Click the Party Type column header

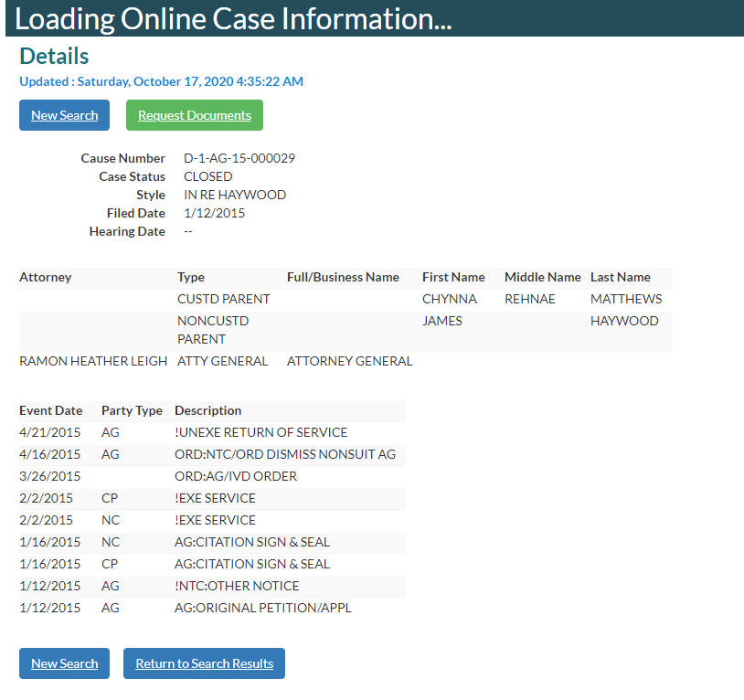[x=132, y=410]
